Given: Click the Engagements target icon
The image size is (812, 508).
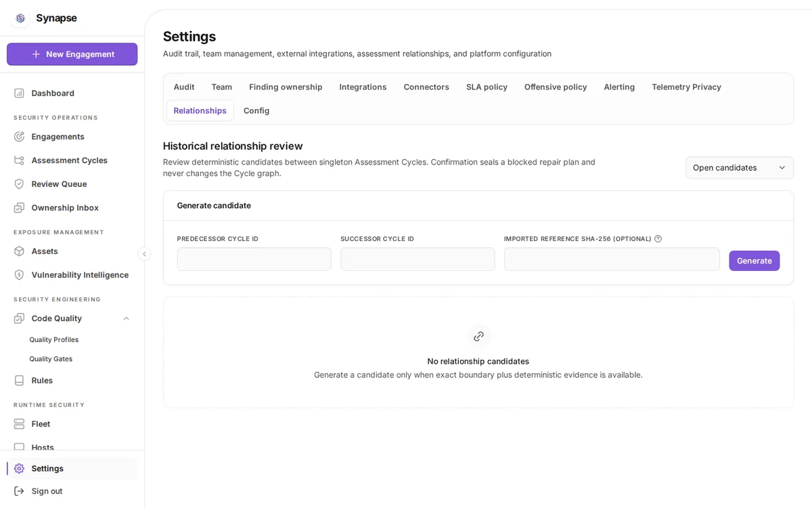Looking at the screenshot, I should tap(19, 136).
